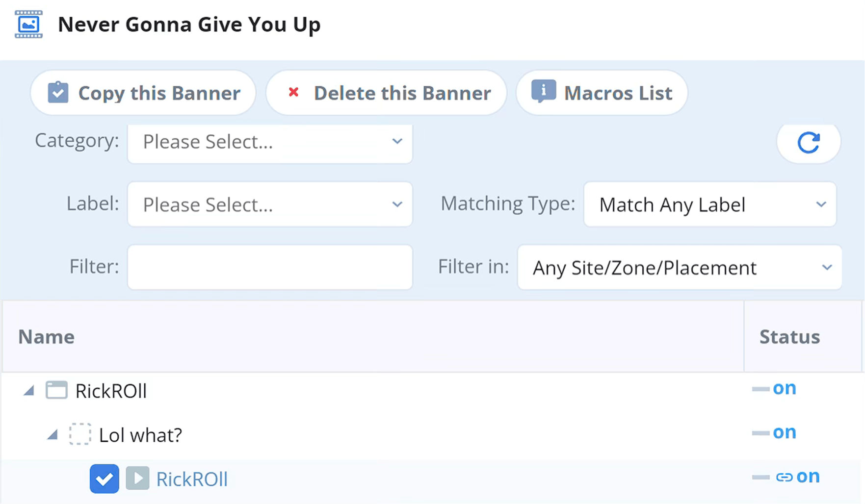Click the folder icon next to RickROll site
This screenshot has height=504, width=865.
[x=56, y=391]
